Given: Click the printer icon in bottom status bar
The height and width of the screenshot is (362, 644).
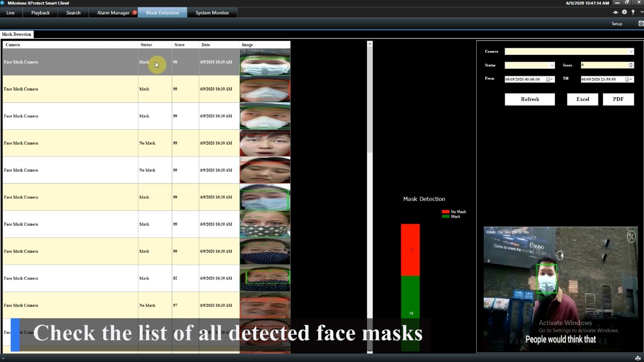Looking at the screenshot, I should click(638, 358).
